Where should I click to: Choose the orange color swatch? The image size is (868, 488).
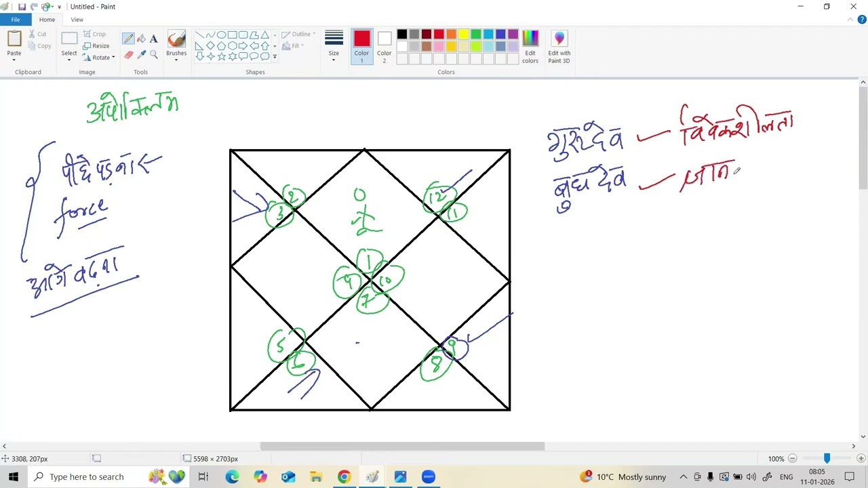(451, 35)
